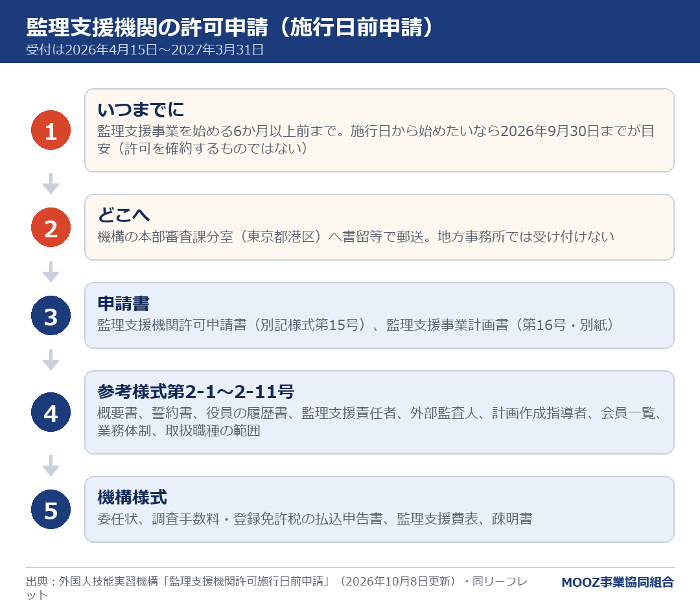Select the subtitle 受付は2026年4月15日～2027年3月31日

coord(145,49)
